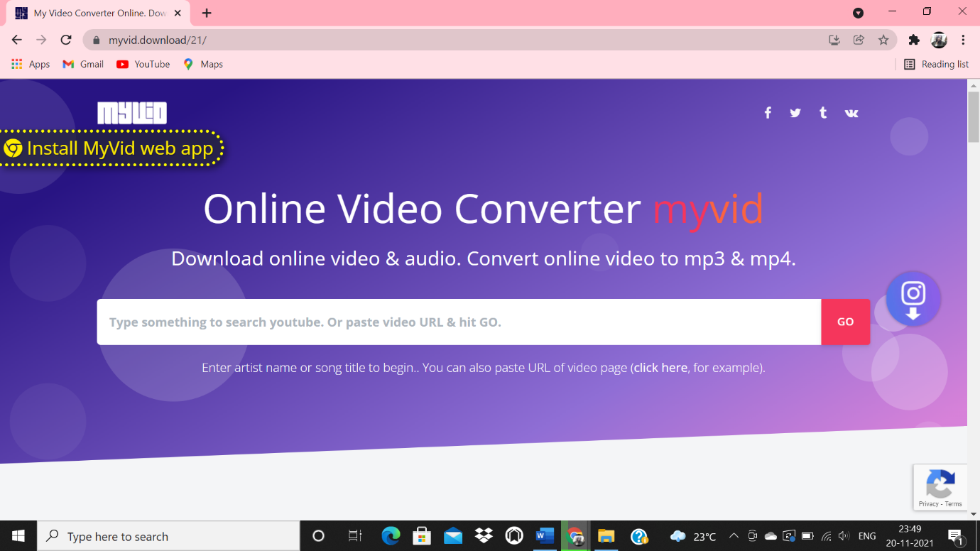Open the Reading list panel
This screenshot has height=551, width=980.
[936, 64]
